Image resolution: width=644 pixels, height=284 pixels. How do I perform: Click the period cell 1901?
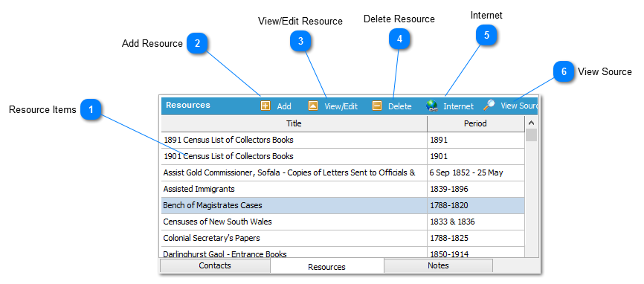[x=476, y=156]
